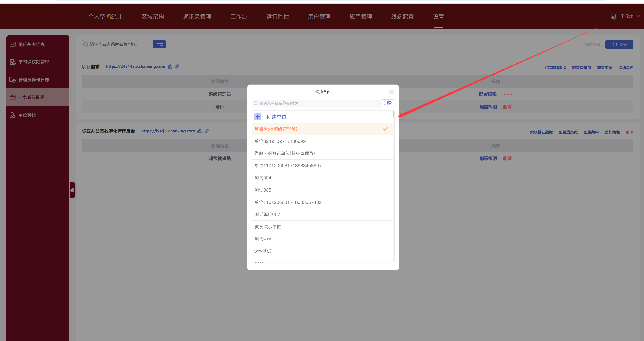Click edit pencil icon next to 247147.v.chaoxing.com
644x341 pixels.
pos(170,66)
